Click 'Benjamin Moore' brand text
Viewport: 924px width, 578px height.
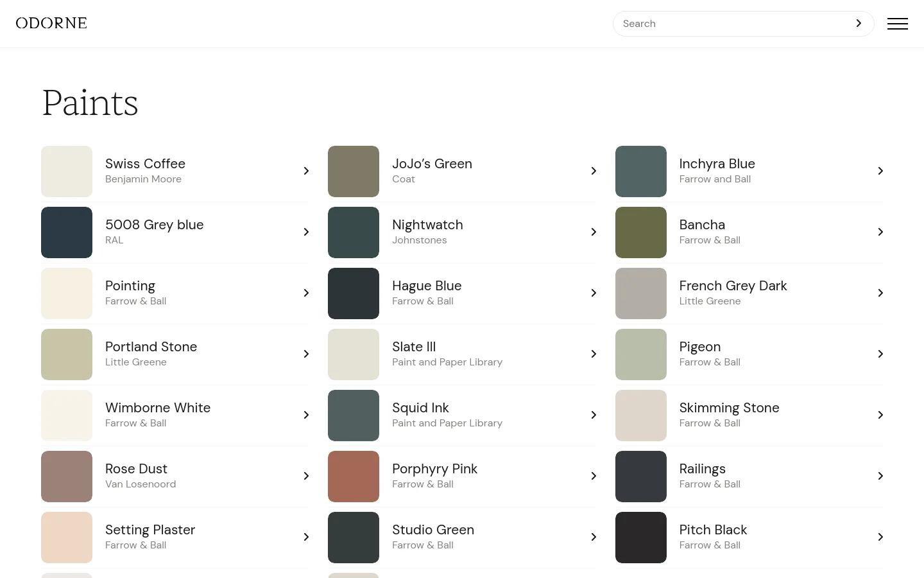coord(143,179)
